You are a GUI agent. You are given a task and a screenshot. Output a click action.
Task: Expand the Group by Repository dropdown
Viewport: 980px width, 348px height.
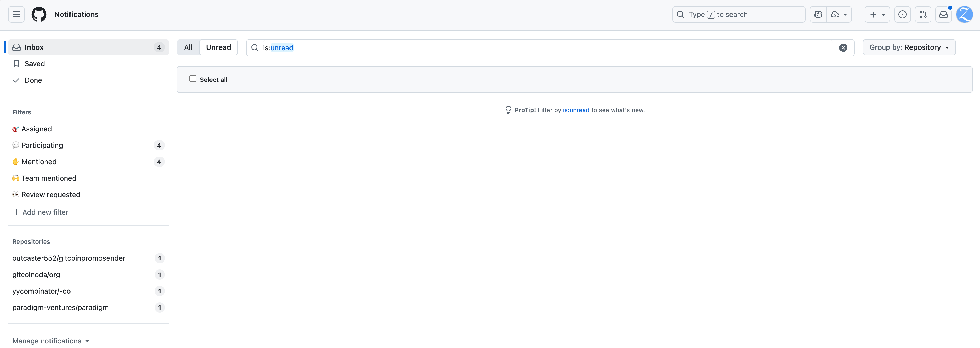[909, 47]
